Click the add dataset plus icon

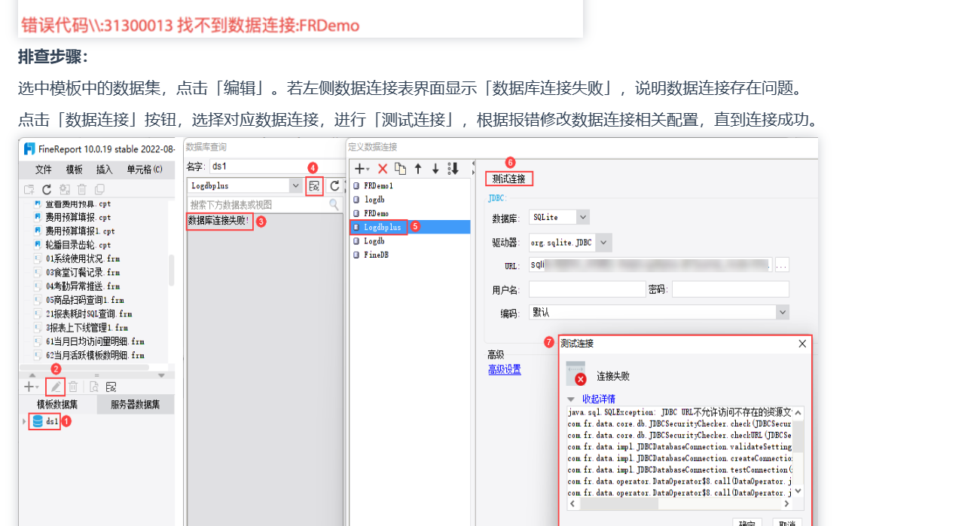28,387
